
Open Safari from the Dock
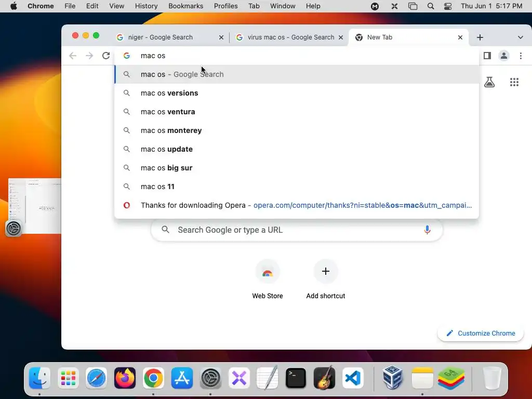coord(96,378)
